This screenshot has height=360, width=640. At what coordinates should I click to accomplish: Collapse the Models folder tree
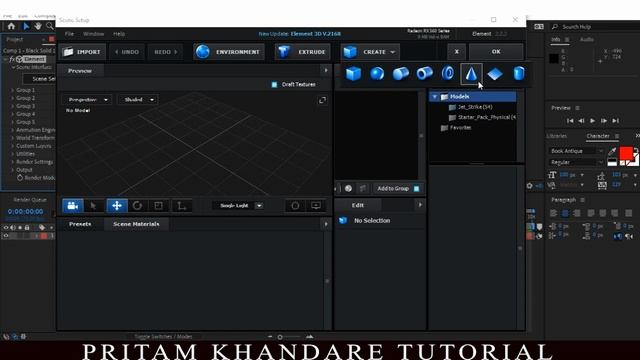tap(435, 97)
